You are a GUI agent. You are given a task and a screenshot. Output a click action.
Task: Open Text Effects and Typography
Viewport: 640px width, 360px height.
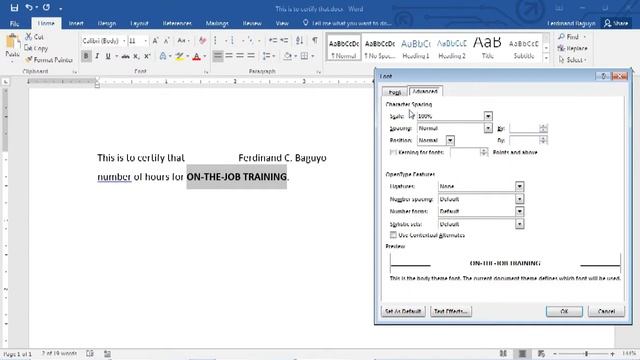point(163,56)
